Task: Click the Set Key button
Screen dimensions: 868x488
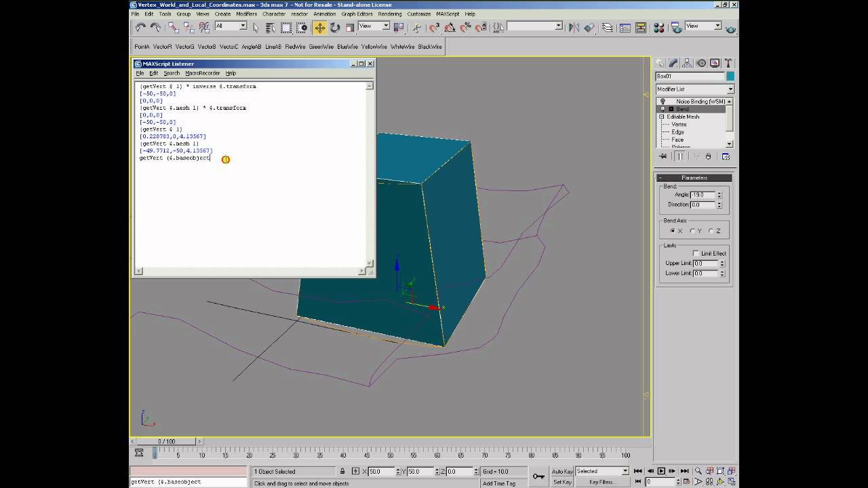Action: [562, 482]
